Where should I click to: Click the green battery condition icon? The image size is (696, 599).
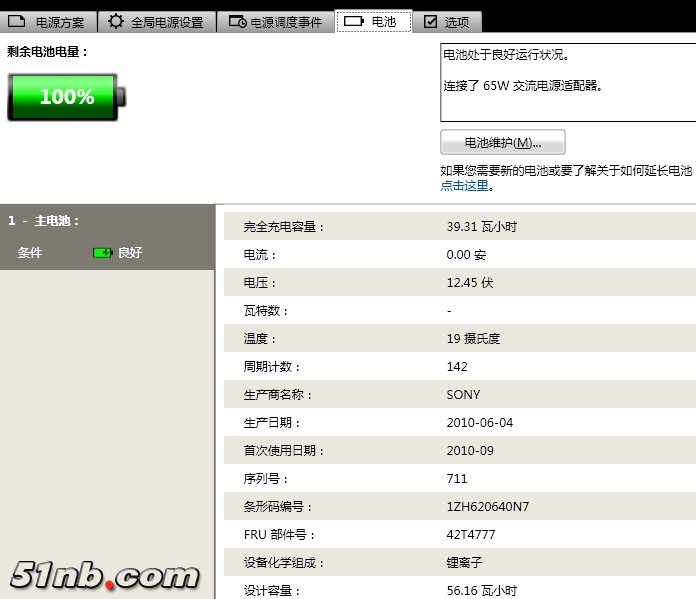pyautogui.click(x=103, y=253)
